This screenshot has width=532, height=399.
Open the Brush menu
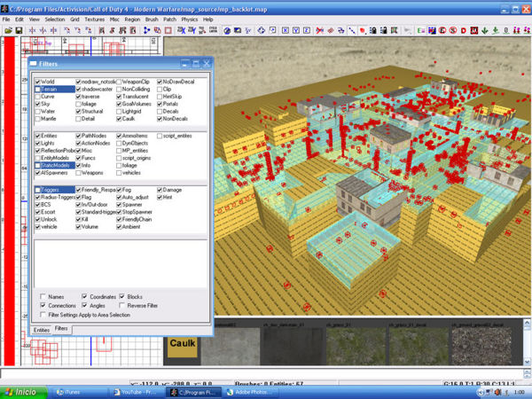coord(152,20)
